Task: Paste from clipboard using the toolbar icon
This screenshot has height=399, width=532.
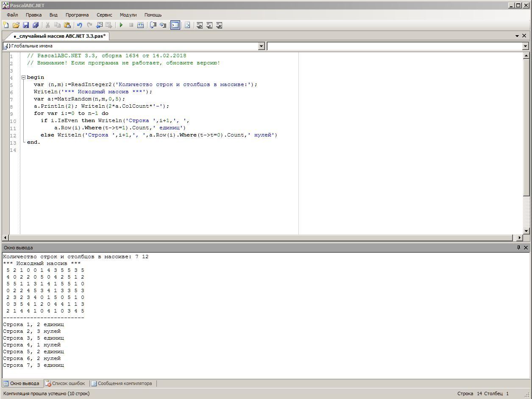Action: point(67,25)
